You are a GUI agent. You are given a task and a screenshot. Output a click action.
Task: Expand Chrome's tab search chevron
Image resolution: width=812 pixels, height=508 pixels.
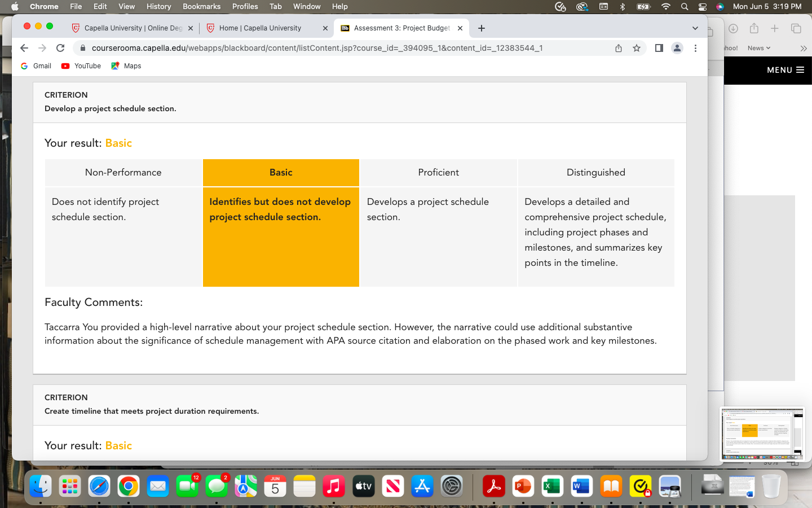point(695,28)
